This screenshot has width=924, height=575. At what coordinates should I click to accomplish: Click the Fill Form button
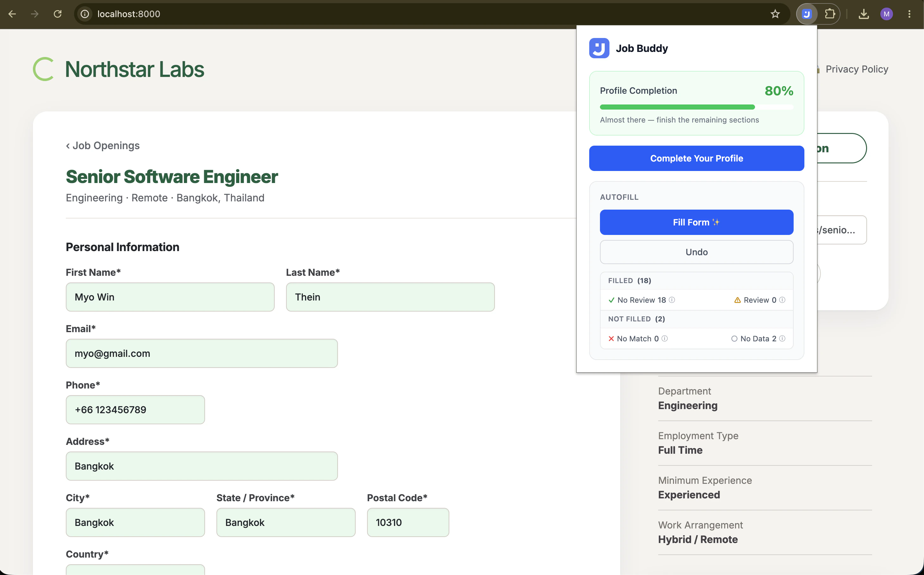coord(696,222)
